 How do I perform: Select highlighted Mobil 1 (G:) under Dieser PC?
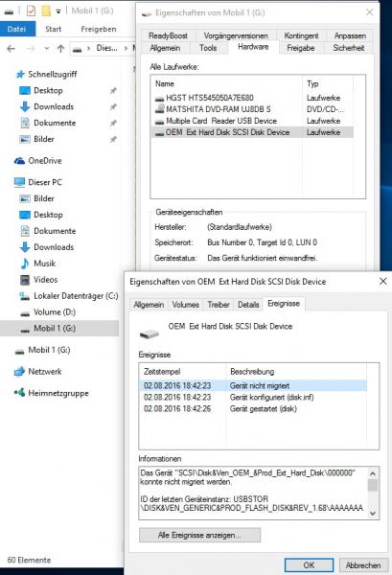point(59,328)
